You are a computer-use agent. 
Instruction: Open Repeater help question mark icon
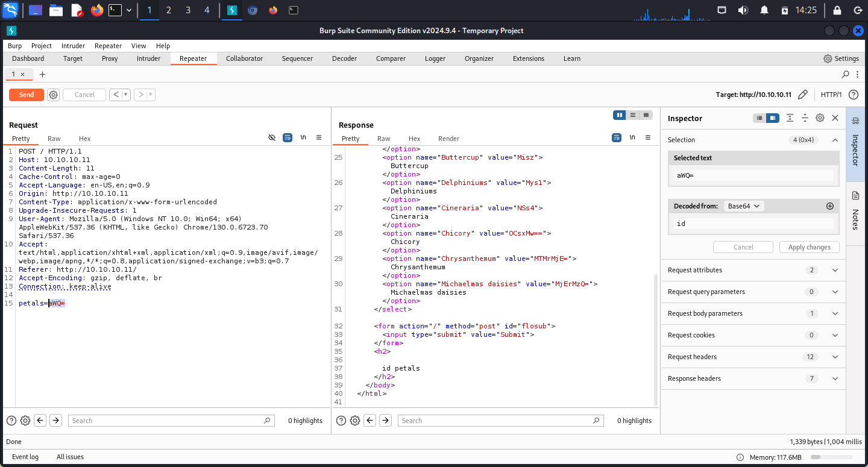coord(853,95)
